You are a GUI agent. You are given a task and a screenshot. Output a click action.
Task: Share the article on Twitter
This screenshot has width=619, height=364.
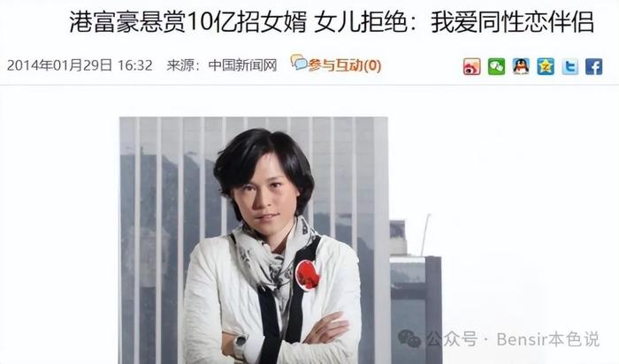(x=569, y=66)
